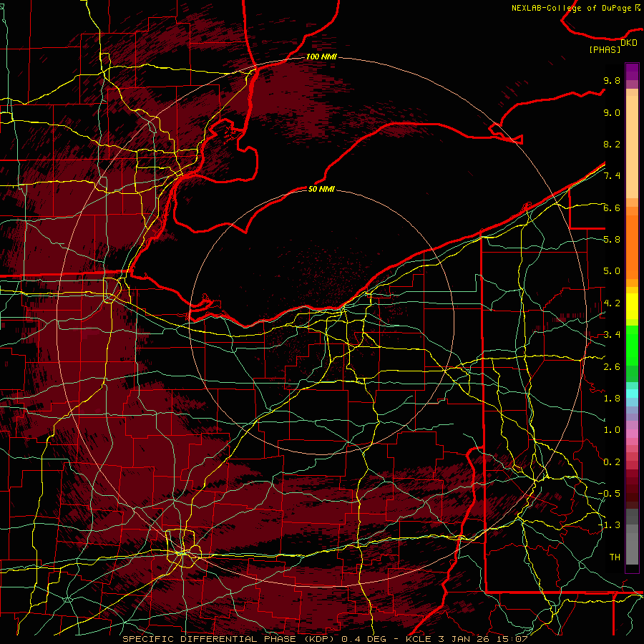Click the "NEXLAB-College of DuPage" credit text
Screen dimensions: 644x644
click(572, 8)
